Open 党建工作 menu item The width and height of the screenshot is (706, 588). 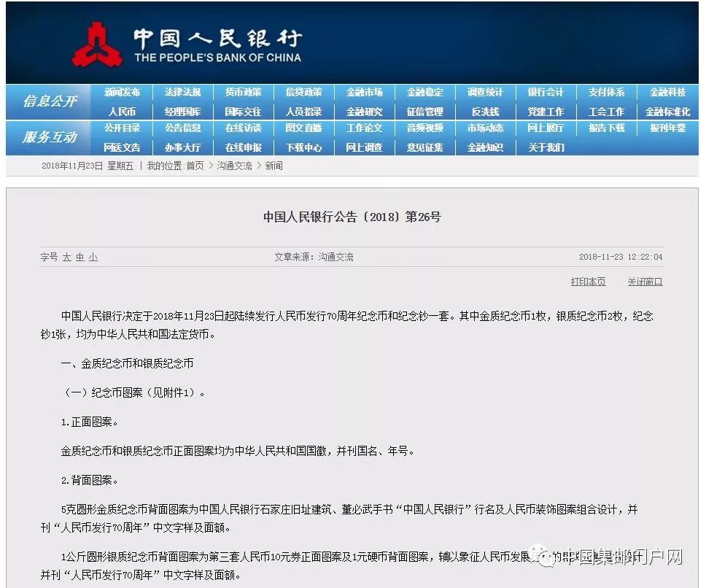pyautogui.click(x=546, y=112)
